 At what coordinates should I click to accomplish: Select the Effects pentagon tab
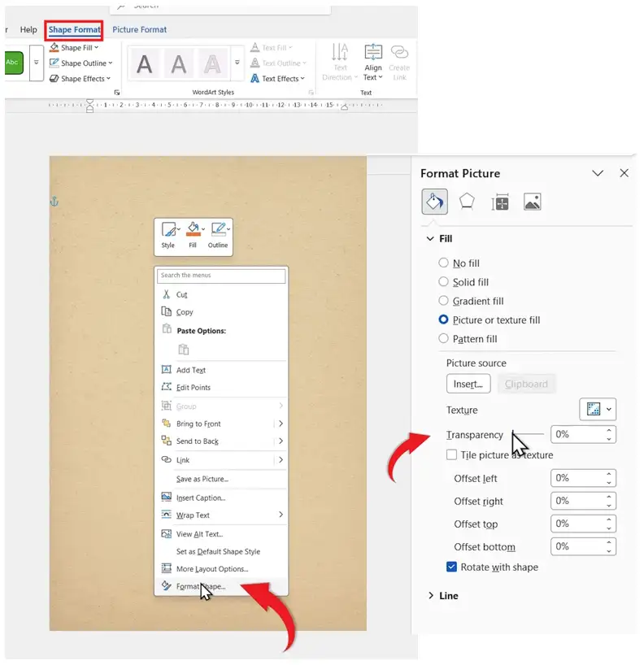pyautogui.click(x=467, y=202)
